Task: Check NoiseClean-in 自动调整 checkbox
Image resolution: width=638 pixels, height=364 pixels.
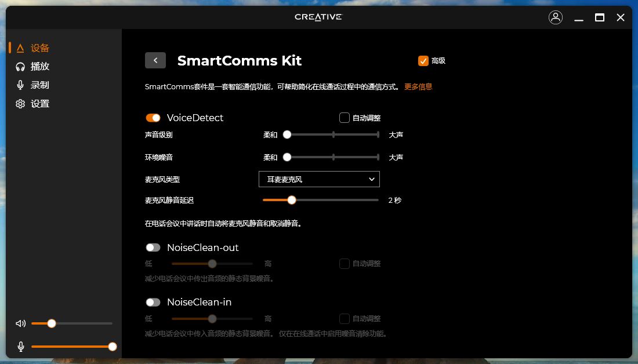Action: point(344,318)
